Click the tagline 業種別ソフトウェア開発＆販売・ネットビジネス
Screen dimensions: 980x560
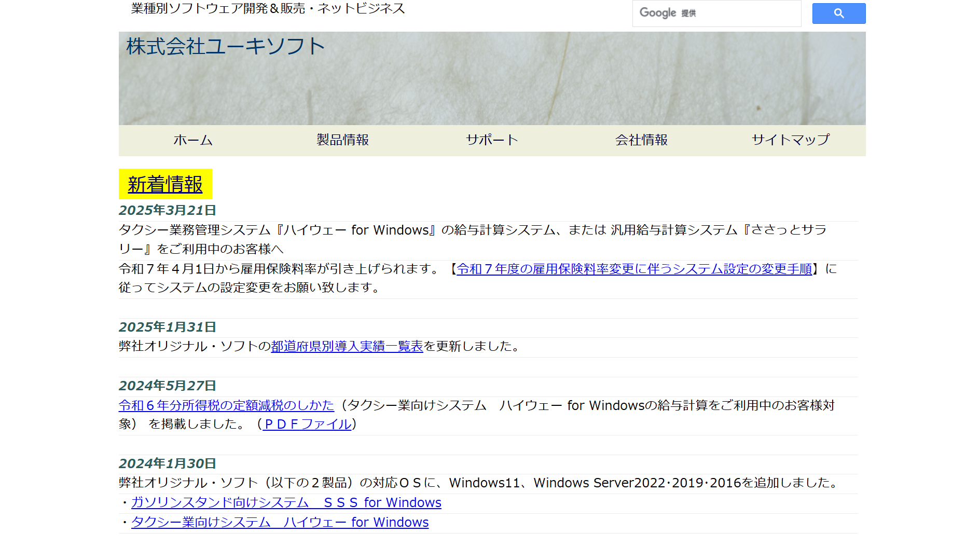point(268,8)
